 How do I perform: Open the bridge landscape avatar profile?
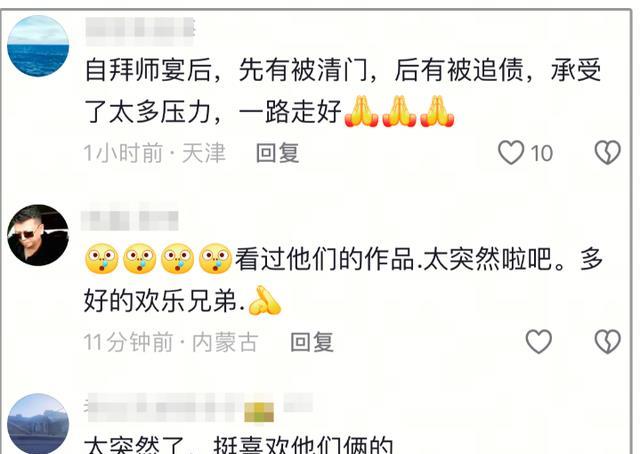pos(38,424)
